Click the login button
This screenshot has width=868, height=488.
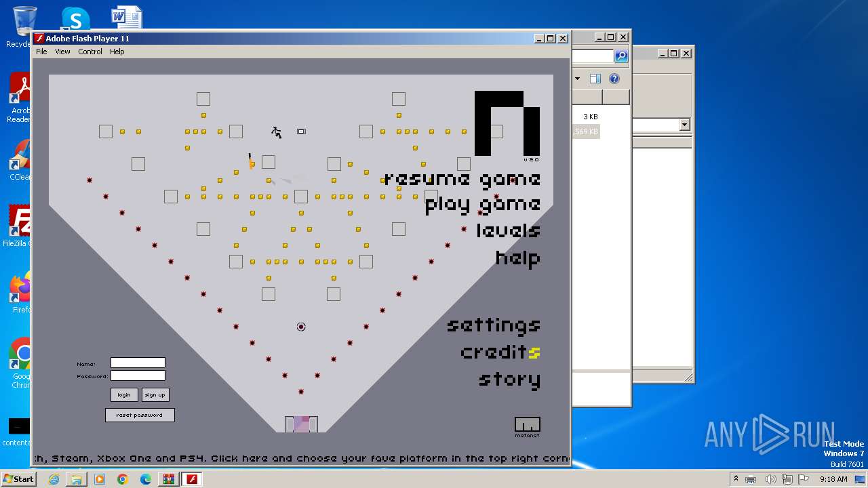124,394
